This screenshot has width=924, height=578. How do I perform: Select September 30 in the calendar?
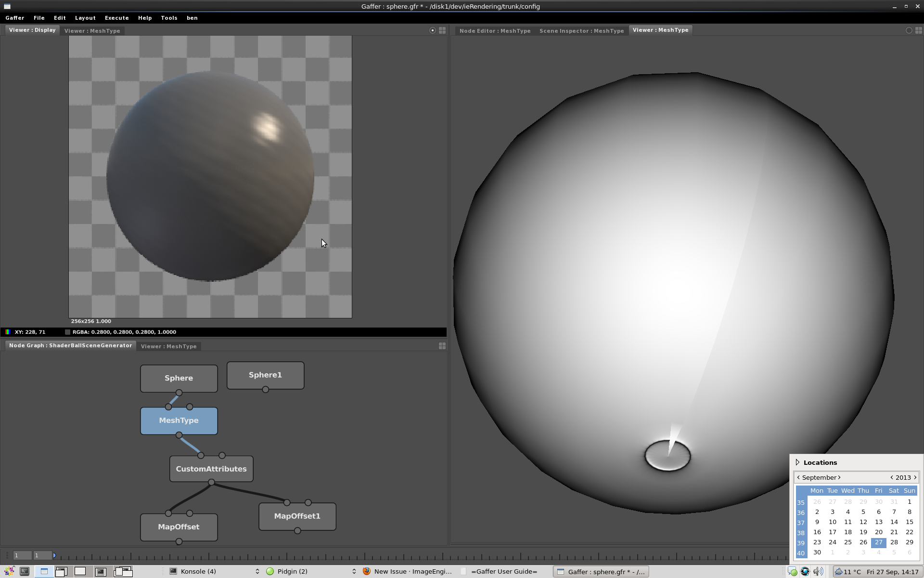[x=817, y=552]
